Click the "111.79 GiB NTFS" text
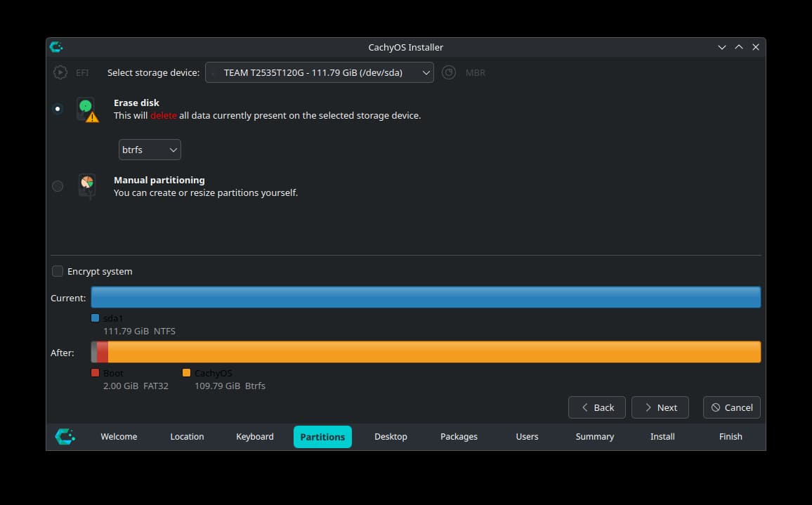812x505 pixels. point(139,331)
